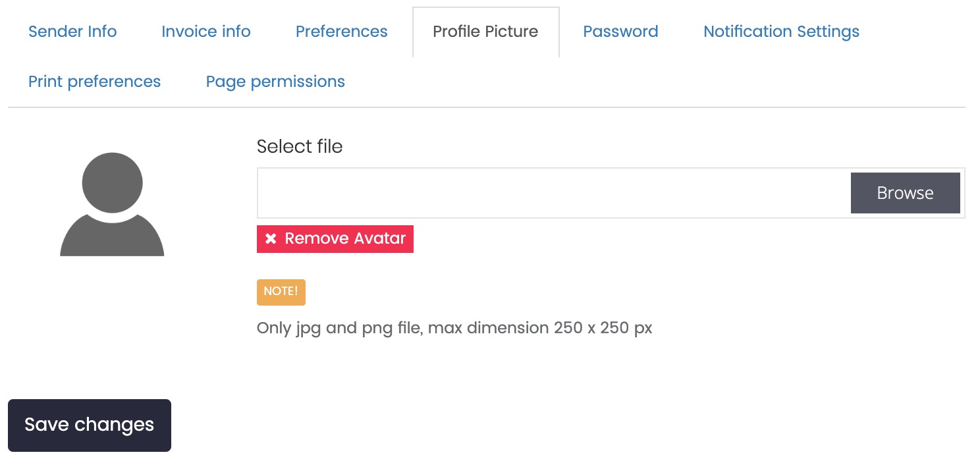Screen dimensions: 980x465
Task: Click the default avatar head circle
Action: point(112,183)
